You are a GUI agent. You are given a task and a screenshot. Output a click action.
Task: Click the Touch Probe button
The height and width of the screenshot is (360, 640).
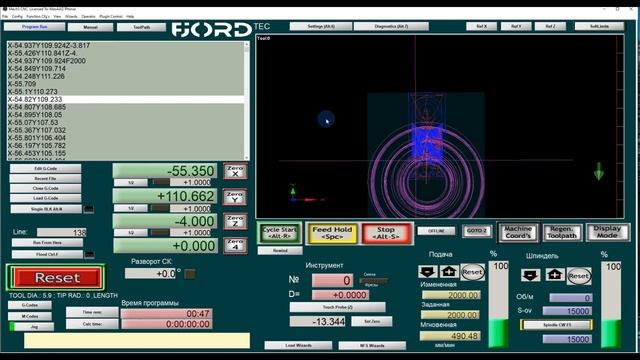[337, 307]
